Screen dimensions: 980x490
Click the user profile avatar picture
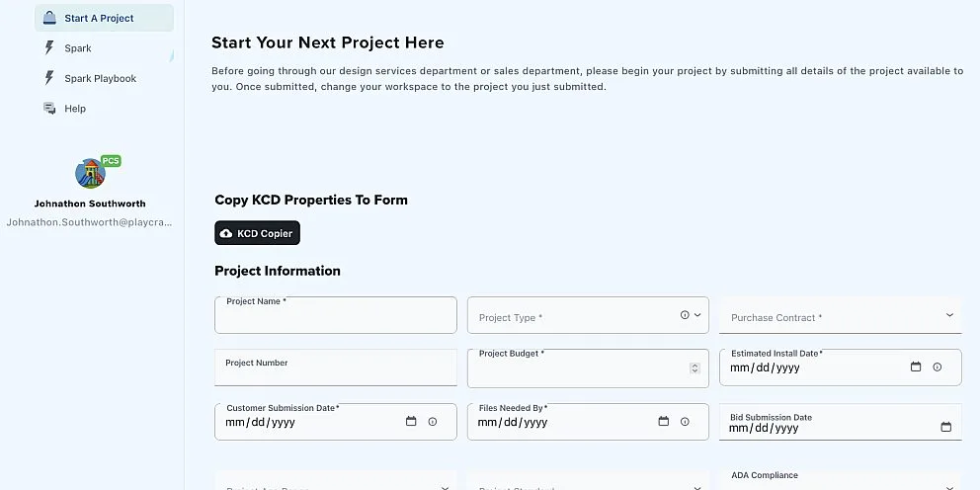click(91, 173)
